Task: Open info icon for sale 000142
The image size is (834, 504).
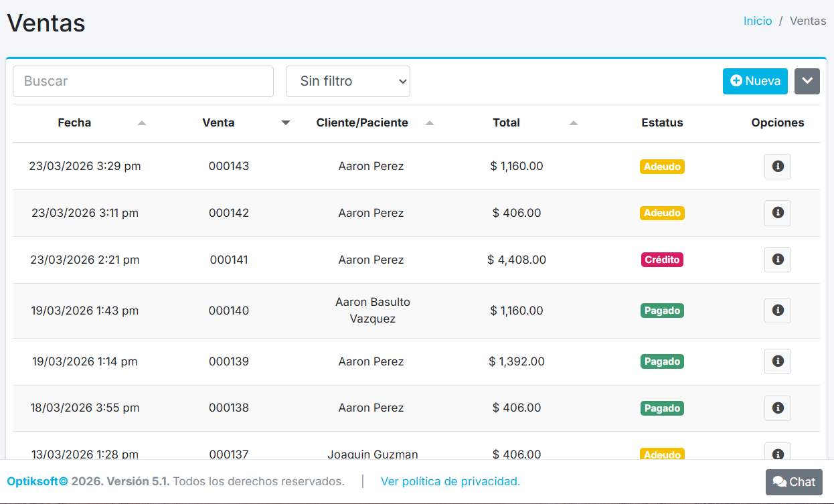Action: pyautogui.click(x=777, y=213)
